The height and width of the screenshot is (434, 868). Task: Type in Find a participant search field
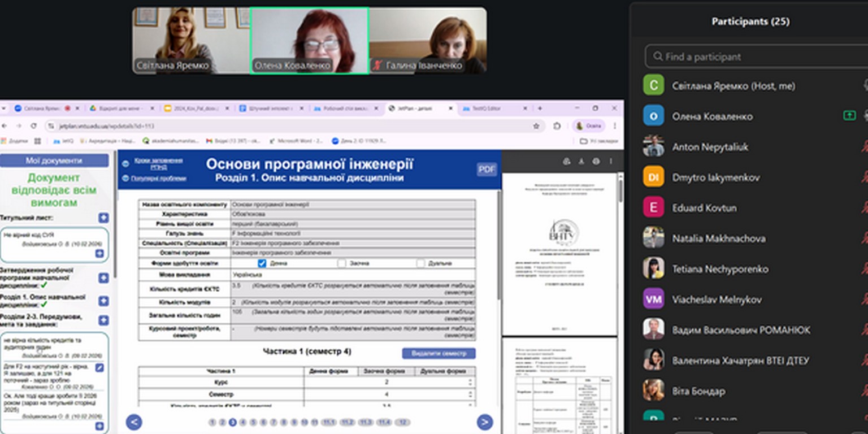coord(752,57)
